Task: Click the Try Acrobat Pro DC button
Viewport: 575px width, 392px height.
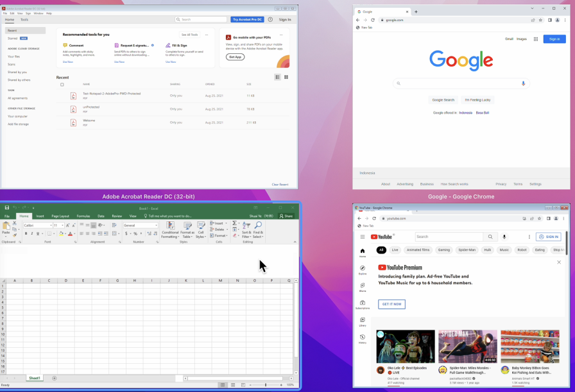Action: (247, 20)
